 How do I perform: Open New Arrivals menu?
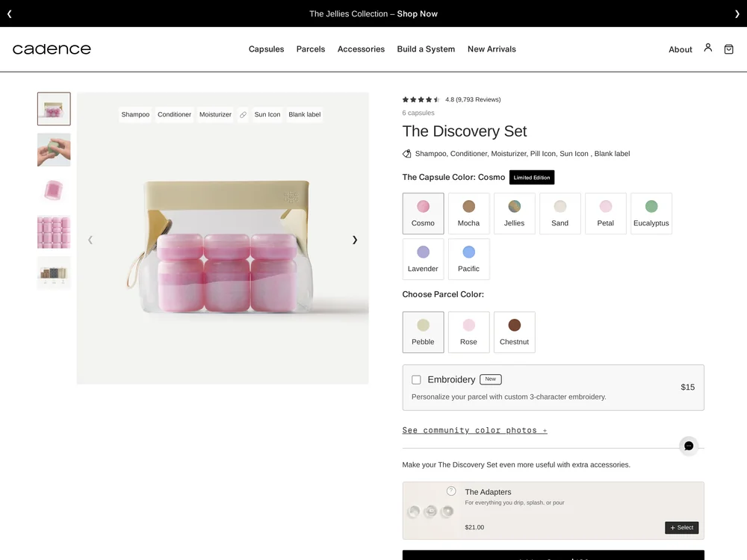tap(492, 49)
